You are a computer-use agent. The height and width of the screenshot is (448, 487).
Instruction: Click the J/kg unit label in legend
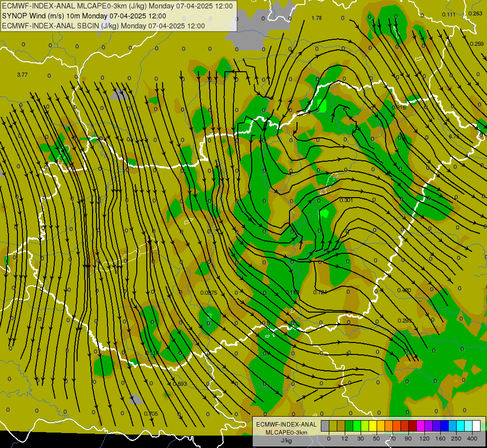pyautogui.click(x=286, y=441)
